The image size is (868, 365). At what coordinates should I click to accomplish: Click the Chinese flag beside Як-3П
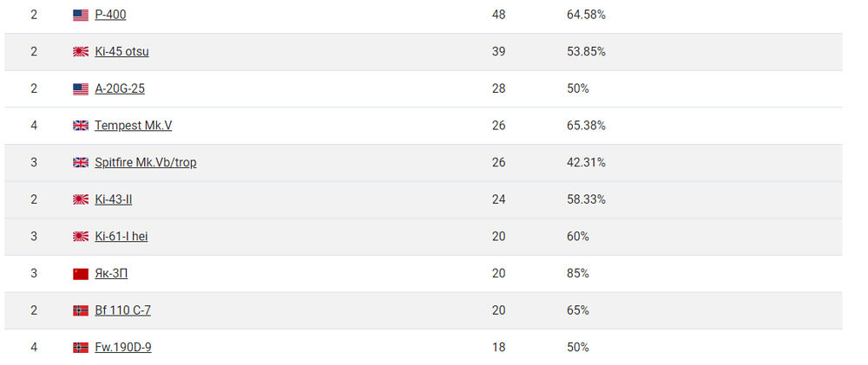click(x=81, y=274)
